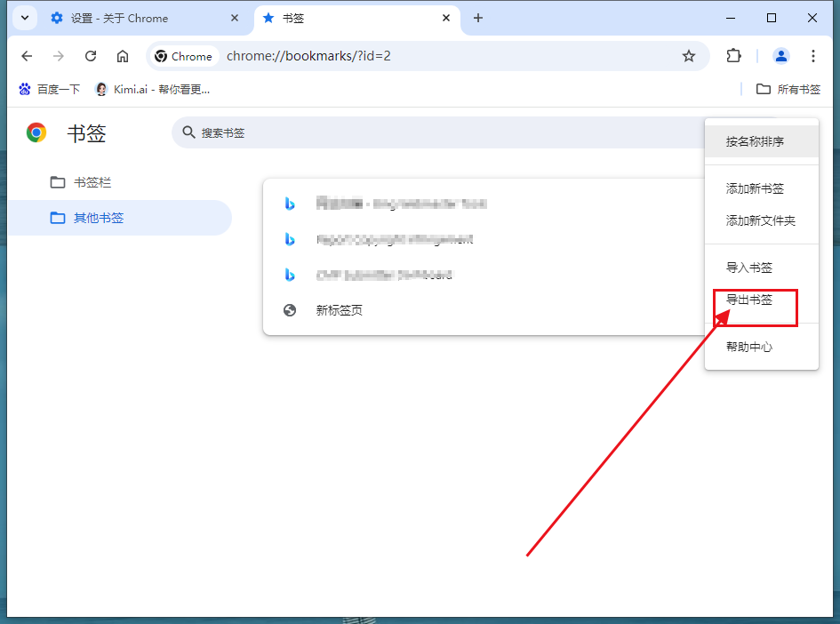The image size is (840, 624).
Task: Reload the current page
Action: coord(91,56)
